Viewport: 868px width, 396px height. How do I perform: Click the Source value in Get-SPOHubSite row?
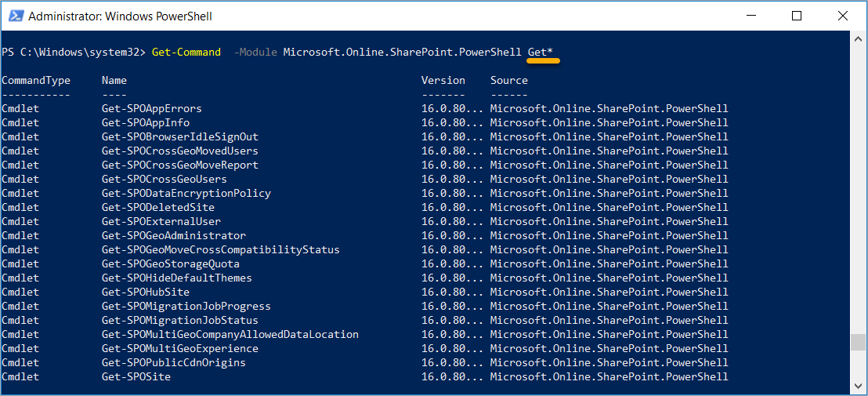coord(609,292)
